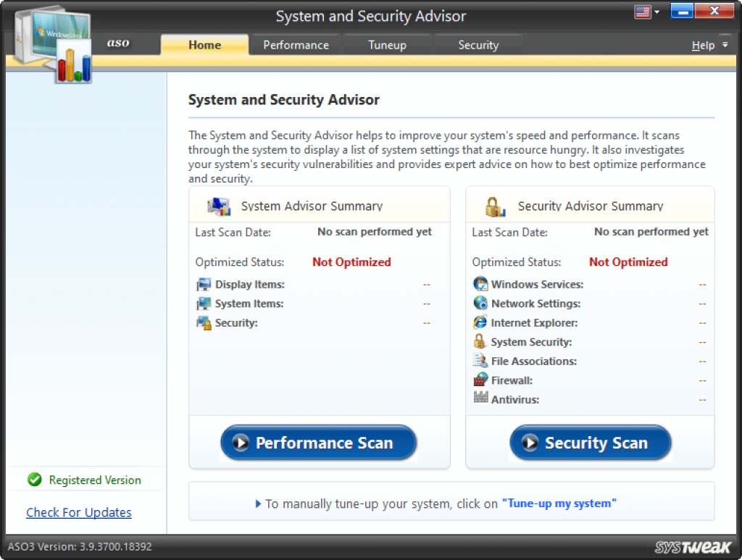Start the Performance Scan
Image resolution: width=742 pixels, height=560 pixels.
pyautogui.click(x=319, y=443)
